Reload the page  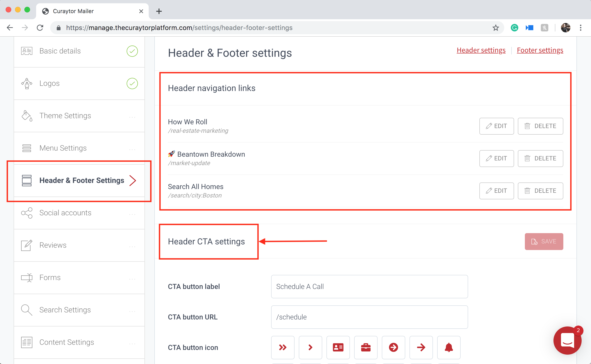40,28
